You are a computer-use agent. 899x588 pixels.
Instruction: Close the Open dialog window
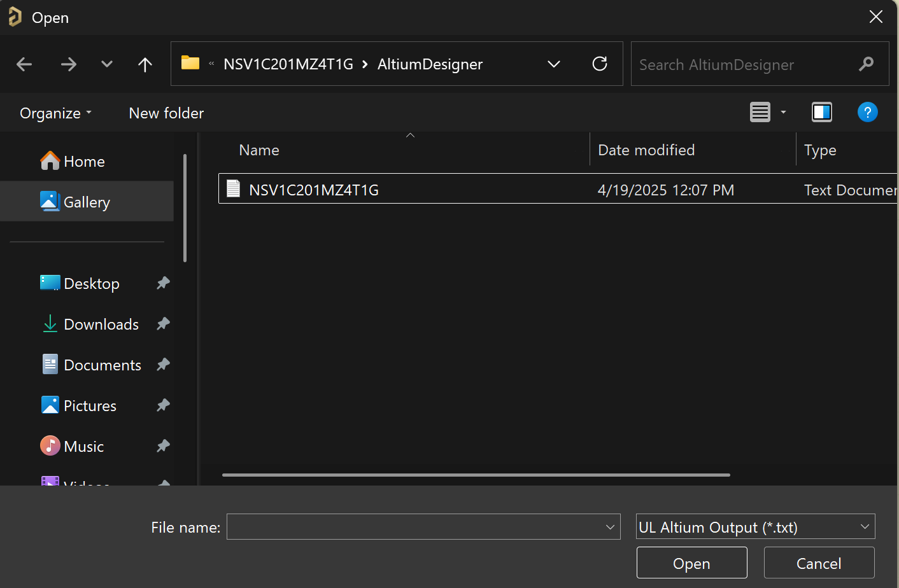point(876,17)
